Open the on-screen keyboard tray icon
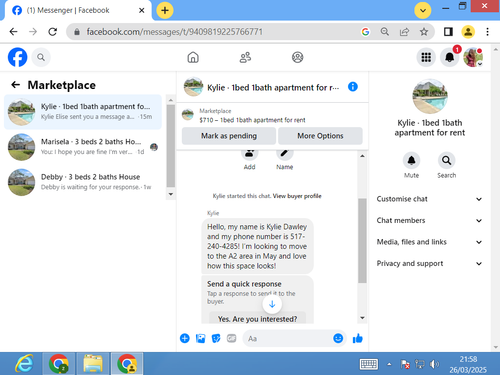 pyautogui.click(x=369, y=364)
